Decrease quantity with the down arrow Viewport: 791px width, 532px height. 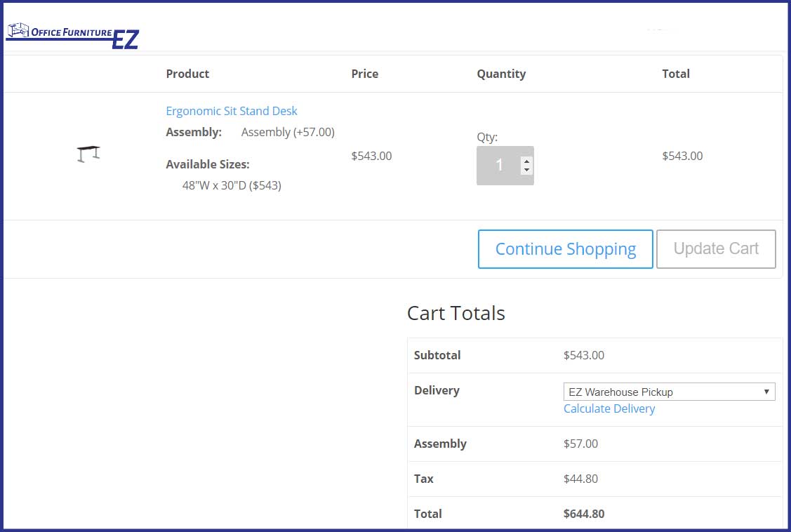(x=526, y=170)
